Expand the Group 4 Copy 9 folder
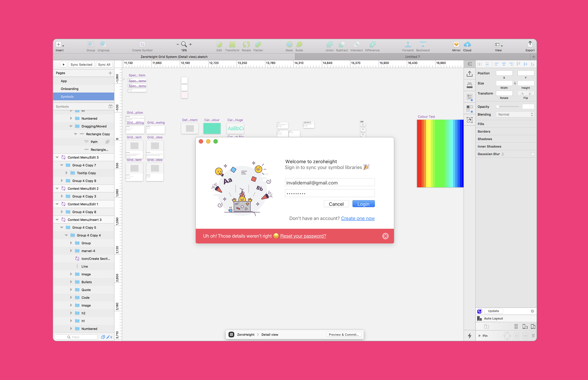The width and height of the screenshot is (588, 380). 62,181
